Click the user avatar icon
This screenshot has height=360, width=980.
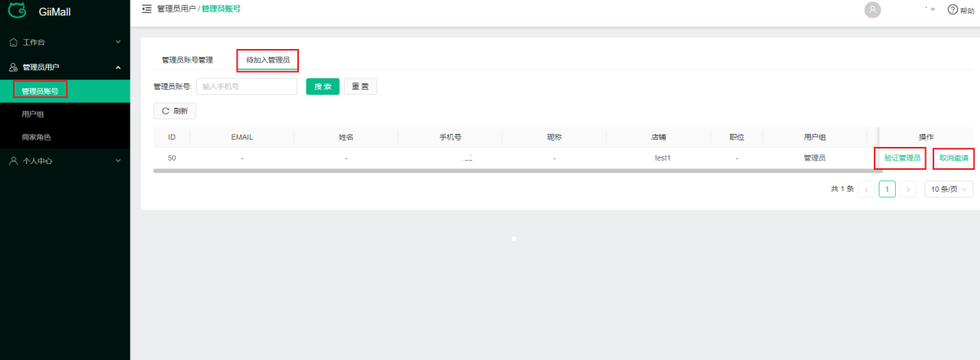pyautogui.click(x=873, y=10)
